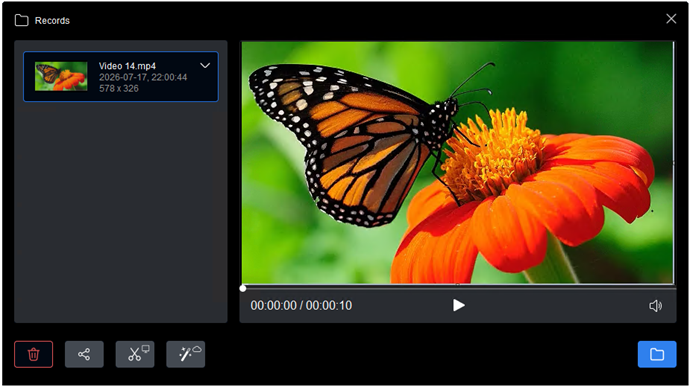
Task: Play the video preview
Action: pos(458,305)
